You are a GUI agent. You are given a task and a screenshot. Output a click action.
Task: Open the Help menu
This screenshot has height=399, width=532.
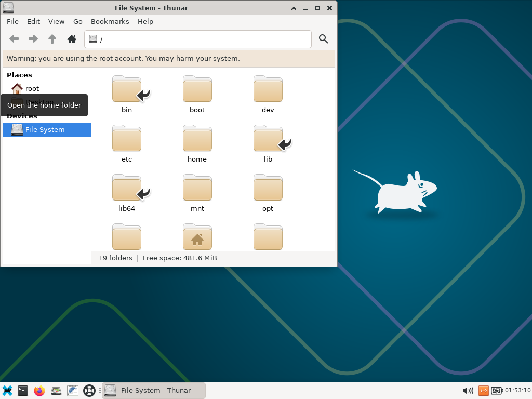145,21
